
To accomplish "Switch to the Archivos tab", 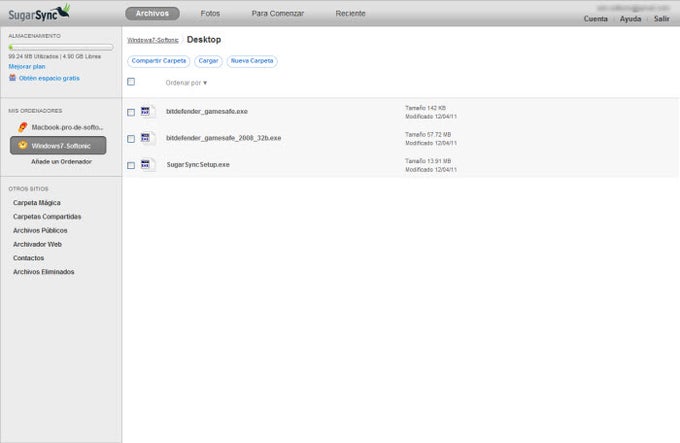I will pyautogui.click(x=152, y=13).
